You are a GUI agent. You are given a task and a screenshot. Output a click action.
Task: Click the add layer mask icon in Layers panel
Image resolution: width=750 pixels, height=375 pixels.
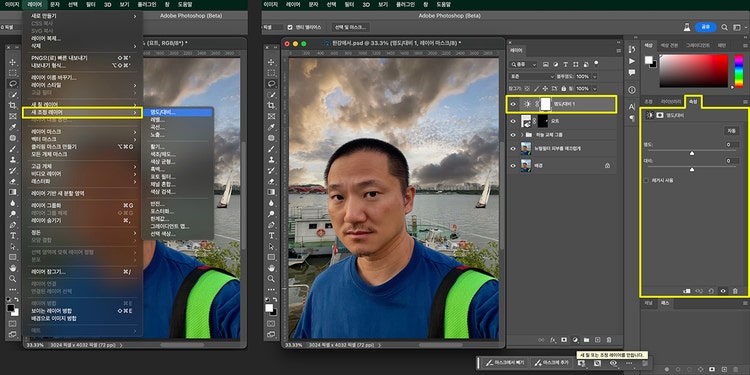pyautogui.click(x=564, y=340)
